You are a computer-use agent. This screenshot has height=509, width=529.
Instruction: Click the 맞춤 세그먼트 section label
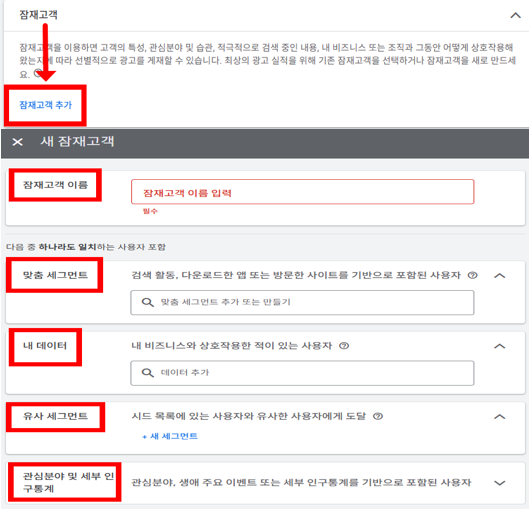[x=55, y=275]
